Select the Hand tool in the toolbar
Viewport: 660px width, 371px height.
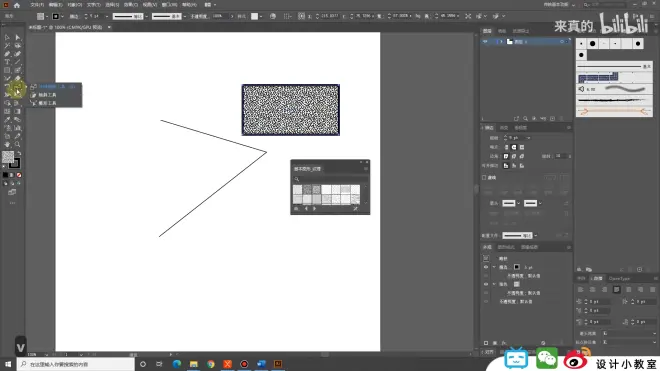(x=7, y=144)
